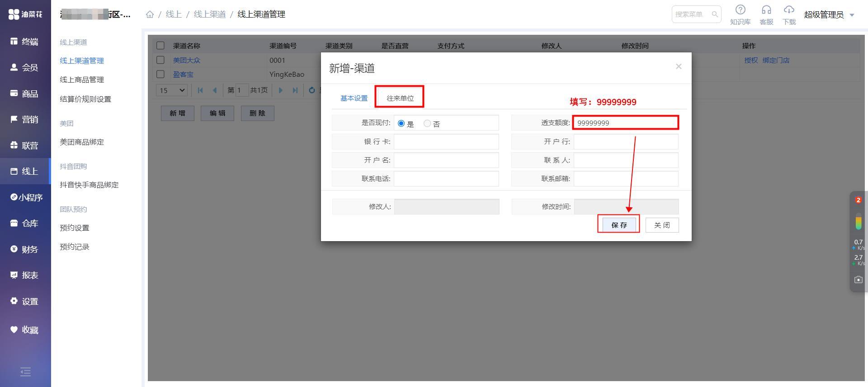This screenshot has width=868, height=387.
Task: Click the screenshot camera icon on side widget
Action: pyautogui.click(x=859, y=280)
